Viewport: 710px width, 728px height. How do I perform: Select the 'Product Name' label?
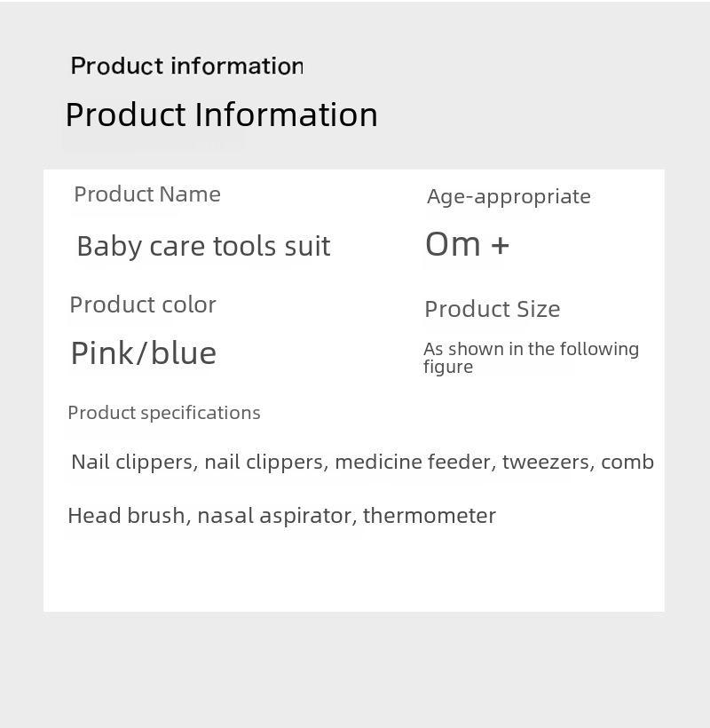click(x=147, y=194)
